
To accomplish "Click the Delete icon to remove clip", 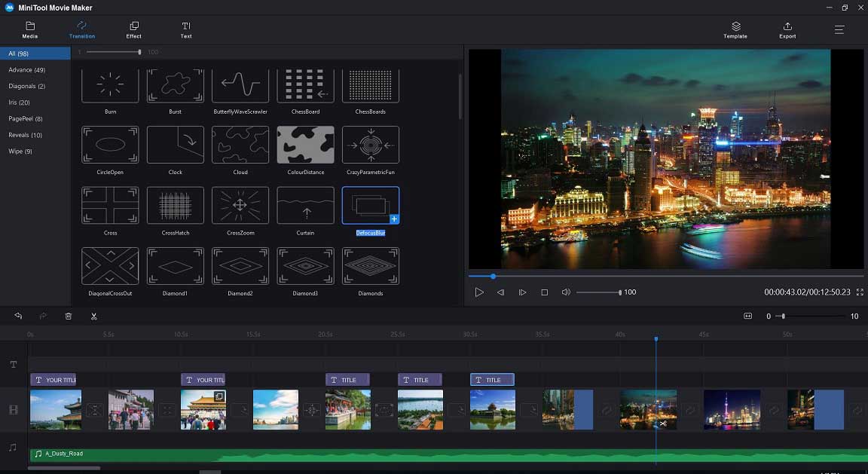I will coord(68,316).
